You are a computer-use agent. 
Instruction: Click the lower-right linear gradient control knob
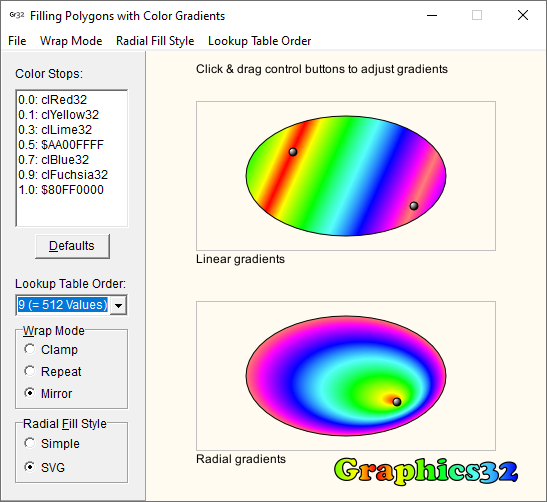point(414,206)
